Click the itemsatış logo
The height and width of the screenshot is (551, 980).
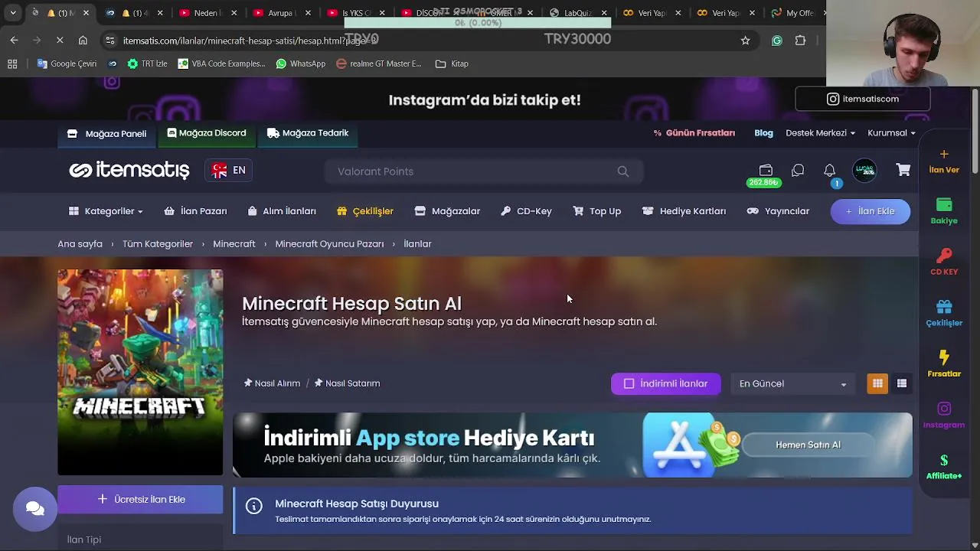[129, 170]
